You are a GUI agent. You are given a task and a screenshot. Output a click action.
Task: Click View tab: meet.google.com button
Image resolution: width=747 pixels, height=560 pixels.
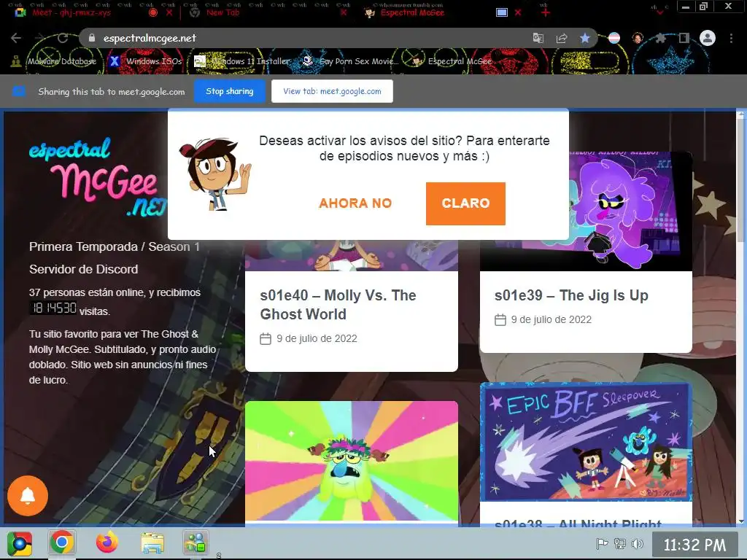332,91
